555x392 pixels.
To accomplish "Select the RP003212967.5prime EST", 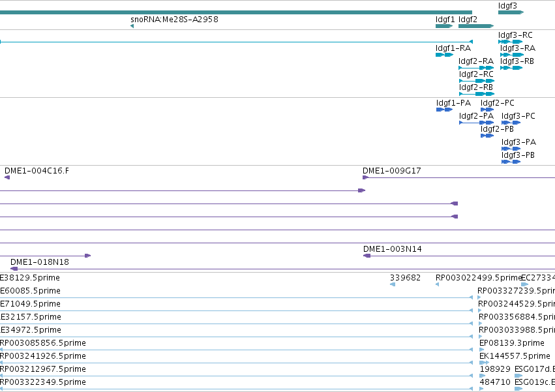I will point(237,376).
